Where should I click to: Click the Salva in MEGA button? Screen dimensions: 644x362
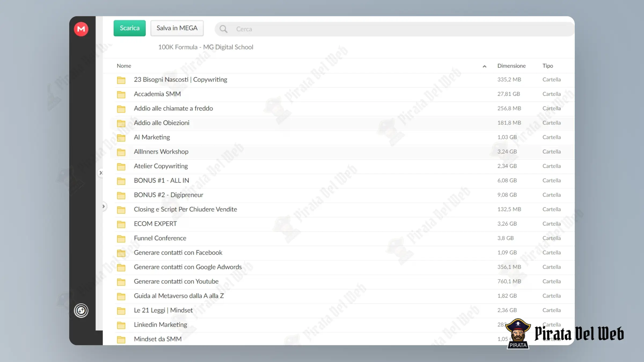coord(177,28)
